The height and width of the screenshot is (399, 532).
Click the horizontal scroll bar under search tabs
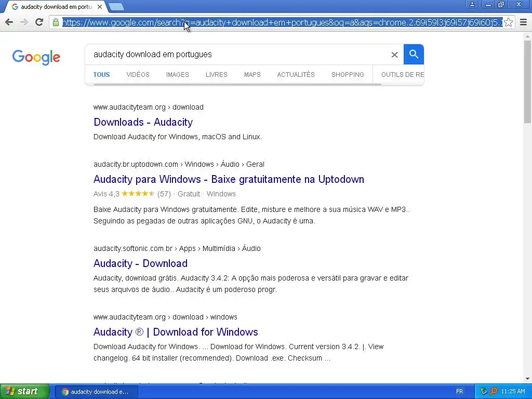pos(237,84)
